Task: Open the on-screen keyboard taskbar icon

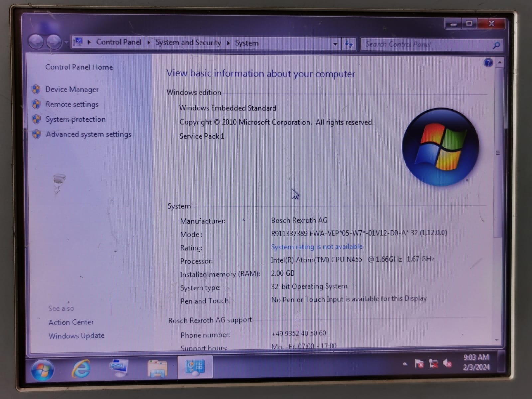Action: pyautogui.click(x=119, y=368)
